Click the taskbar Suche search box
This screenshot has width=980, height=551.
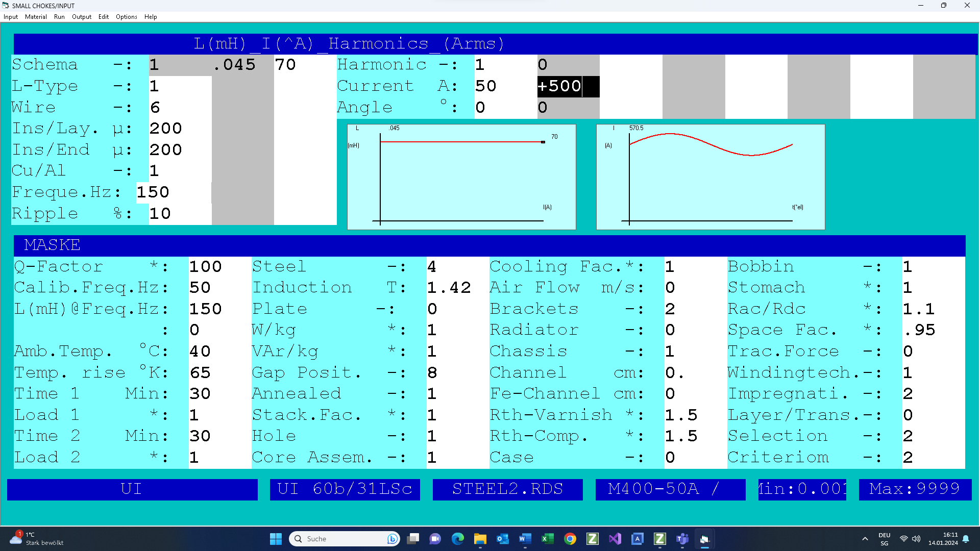point(345,539)
